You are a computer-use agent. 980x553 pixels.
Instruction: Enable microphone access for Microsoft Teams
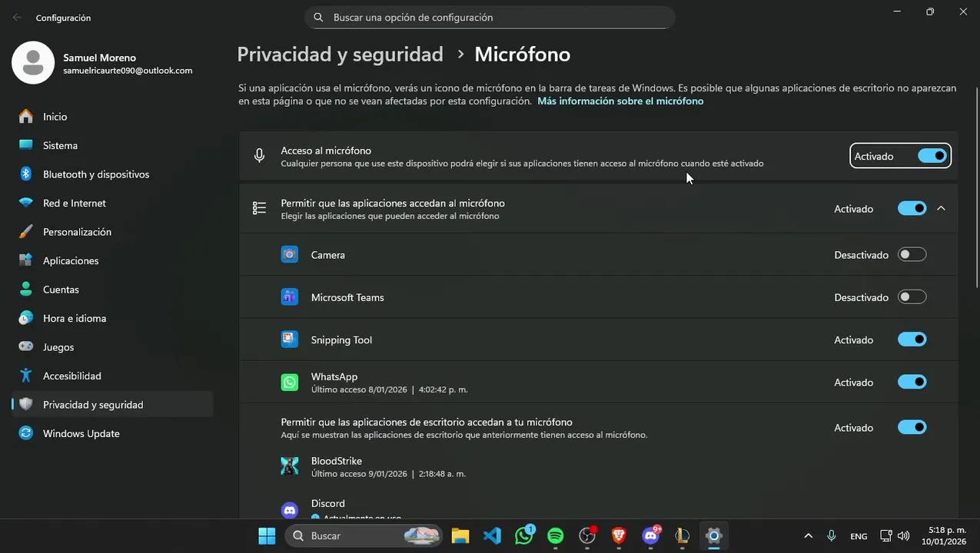(912, 297)
